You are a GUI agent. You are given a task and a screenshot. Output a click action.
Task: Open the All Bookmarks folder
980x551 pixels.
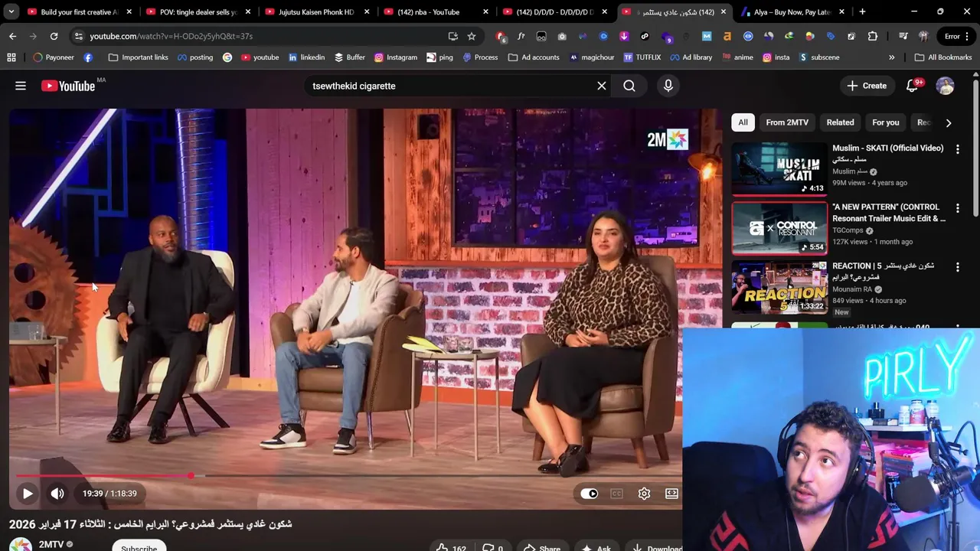tap(943, 57)
